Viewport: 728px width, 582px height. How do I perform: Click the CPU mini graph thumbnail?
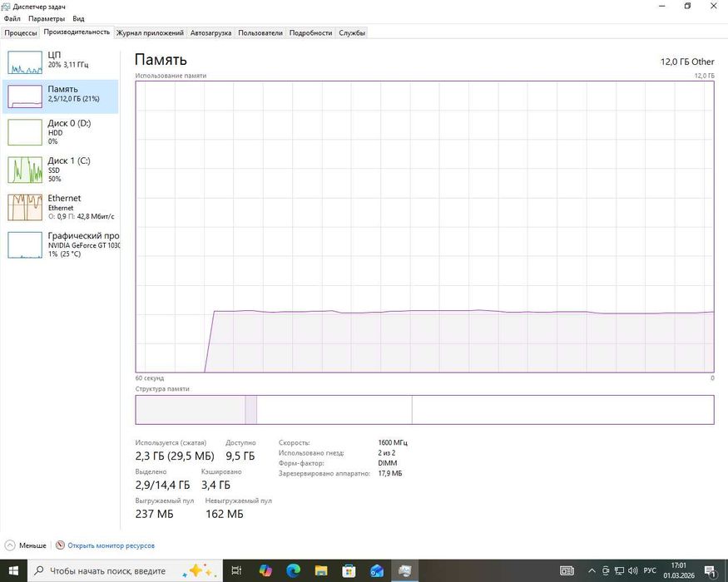tap(25, 62)
